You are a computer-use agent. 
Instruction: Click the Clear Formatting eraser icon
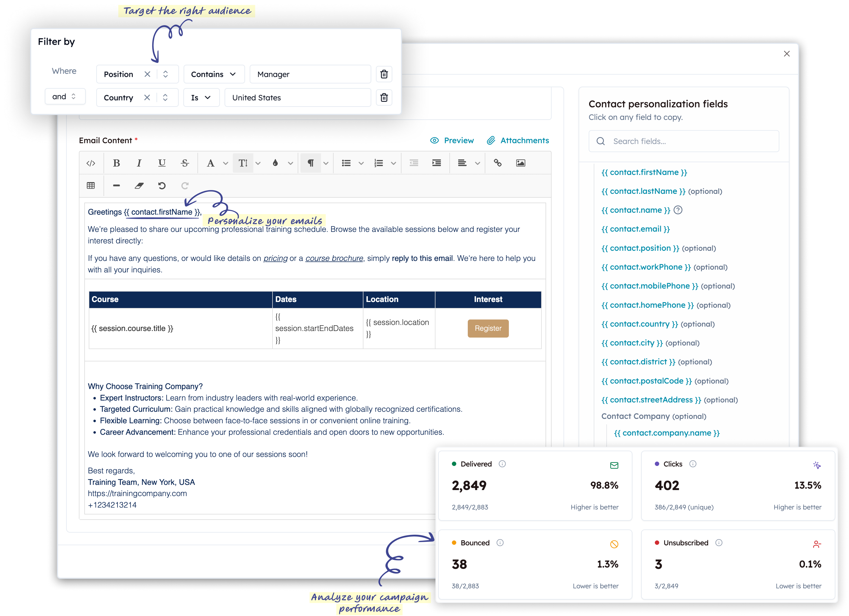pos(139,185)
